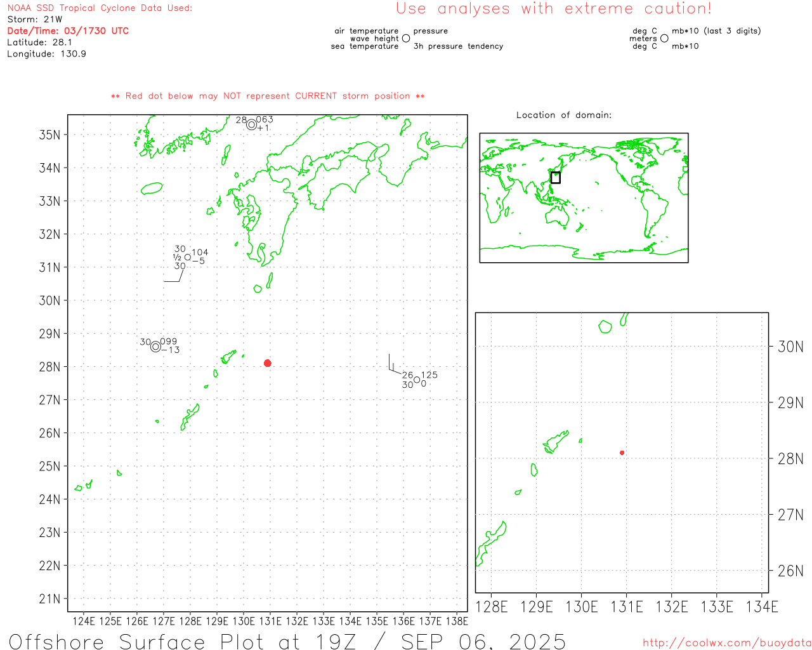Click the 28N latitude label on main map
Screen dimensions: 812x650
(50, 367)
